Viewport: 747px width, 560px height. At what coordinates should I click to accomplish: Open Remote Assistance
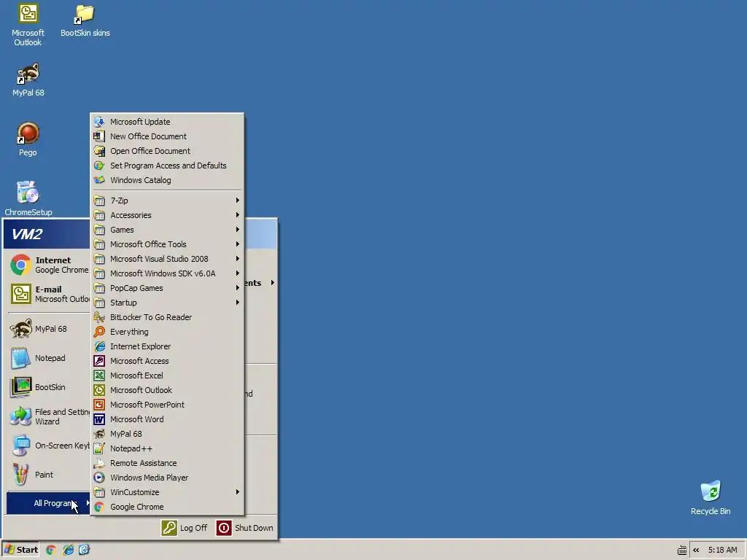click(167, 463)
